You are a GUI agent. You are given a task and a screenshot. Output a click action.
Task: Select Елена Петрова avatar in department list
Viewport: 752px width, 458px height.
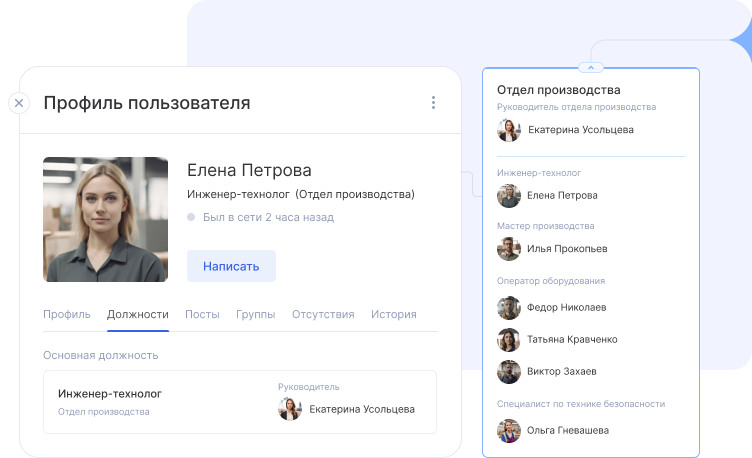coord(509,196)
